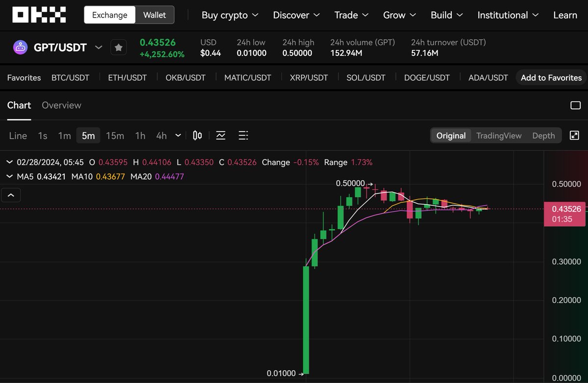
Task: Select the 5m timeframe option
Action: pyautogui.click(x=88, y=135)
